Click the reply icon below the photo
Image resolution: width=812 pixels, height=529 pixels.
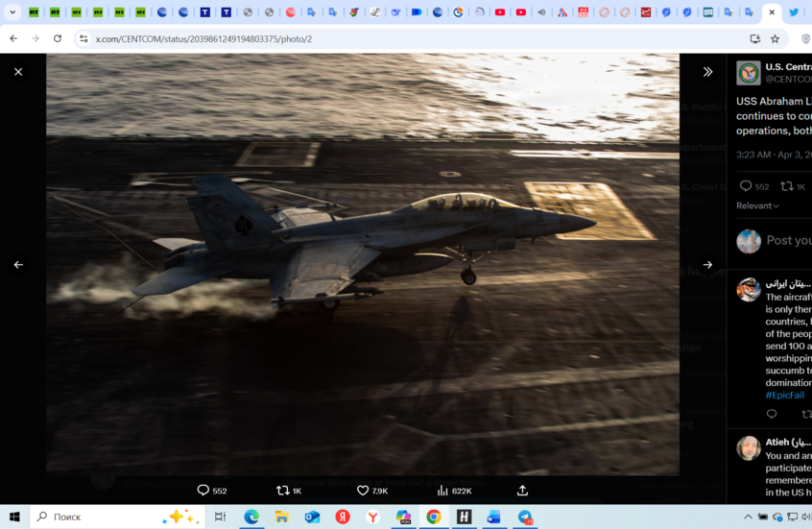tap(203, 491)
